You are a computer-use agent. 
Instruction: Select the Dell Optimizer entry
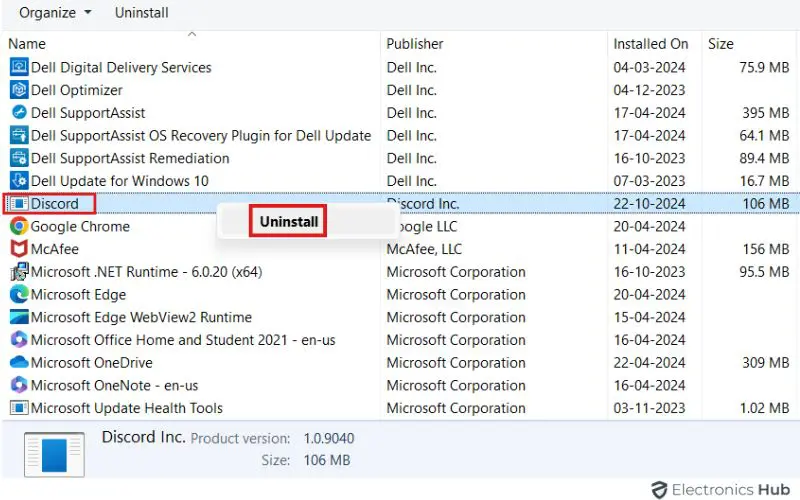(77, 90)
